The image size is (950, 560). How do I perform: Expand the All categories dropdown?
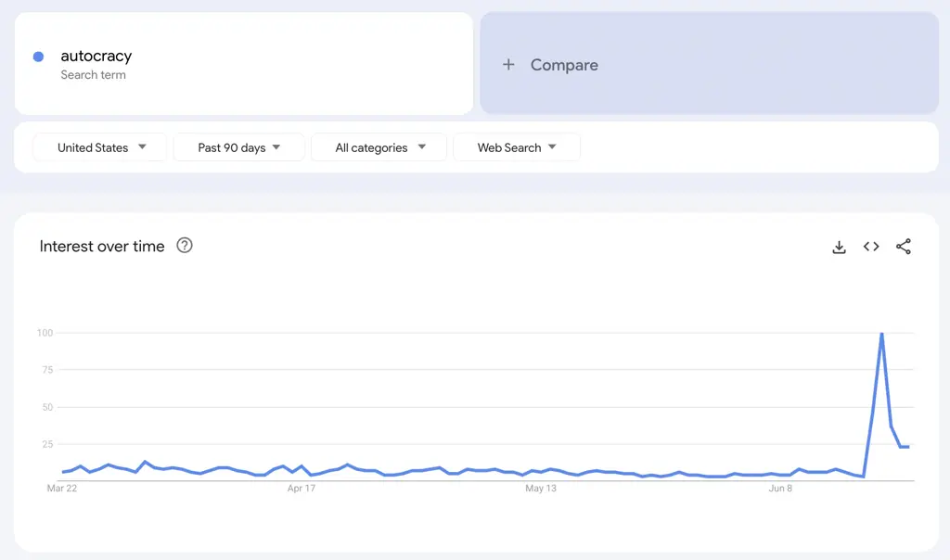379,147
